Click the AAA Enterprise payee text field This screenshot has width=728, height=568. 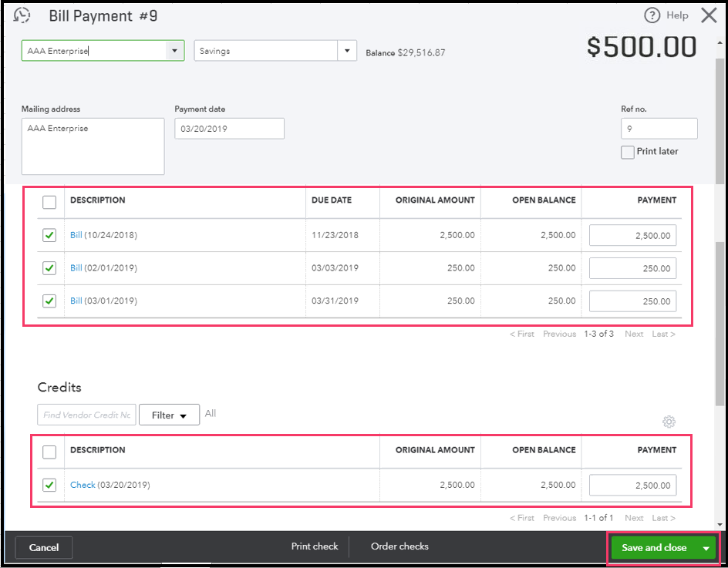point(94,51)
